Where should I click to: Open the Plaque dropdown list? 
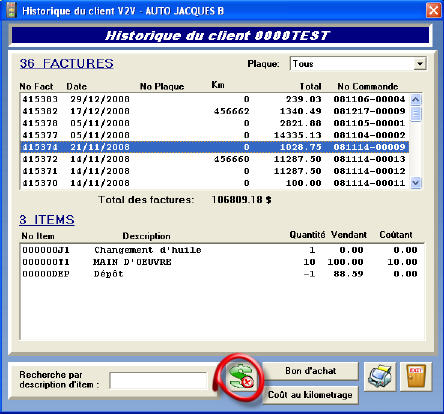(420, 63)
